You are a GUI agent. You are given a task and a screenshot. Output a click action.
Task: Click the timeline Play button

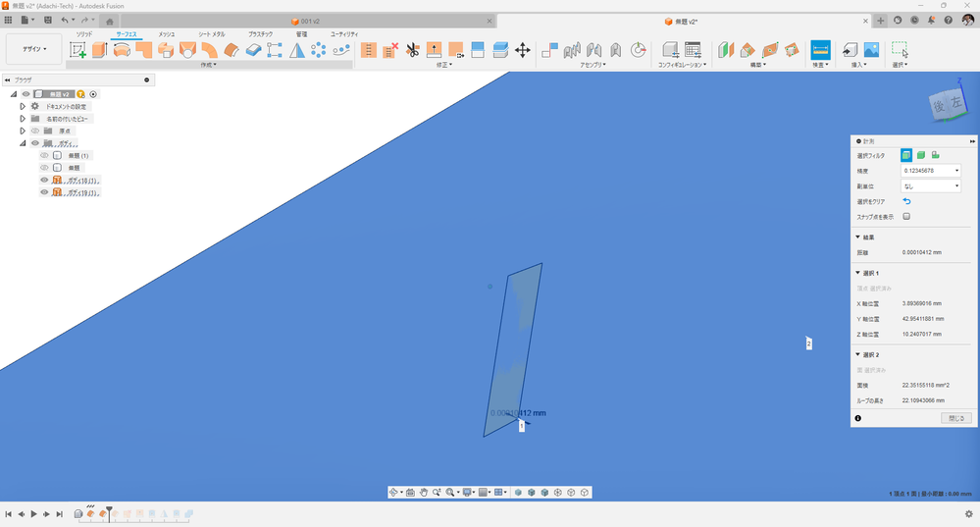point(33,514)
